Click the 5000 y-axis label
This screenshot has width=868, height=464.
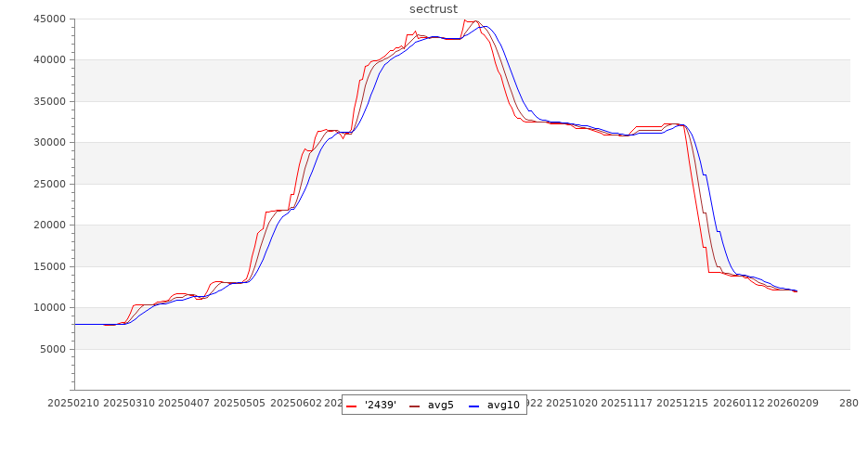point(51,349)
